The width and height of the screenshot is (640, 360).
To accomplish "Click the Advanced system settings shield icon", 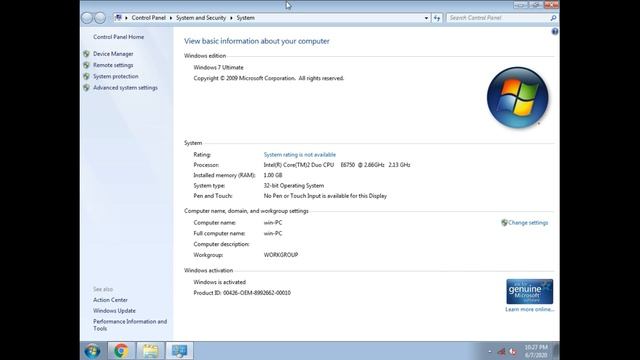I will point(86,88).
